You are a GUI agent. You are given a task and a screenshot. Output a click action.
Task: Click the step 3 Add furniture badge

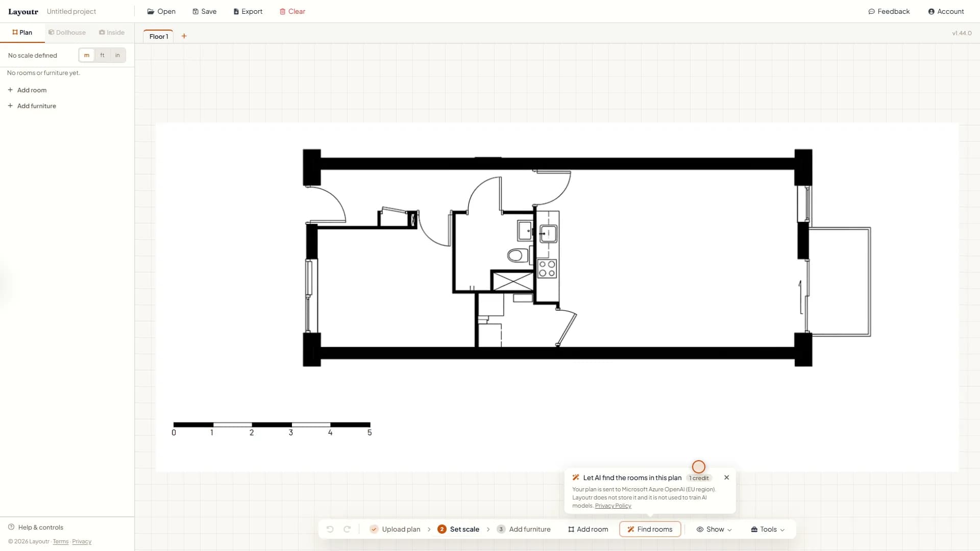501,529
